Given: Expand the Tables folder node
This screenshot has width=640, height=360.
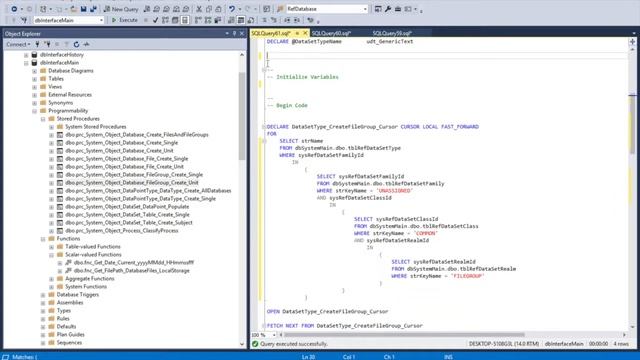Looking at the screenshot, I should [35, 79].
